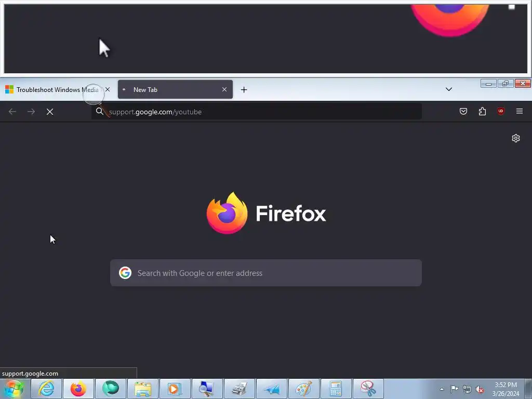
Task: Launch Windows Media Player from taskbar
Action: [175, 389]
